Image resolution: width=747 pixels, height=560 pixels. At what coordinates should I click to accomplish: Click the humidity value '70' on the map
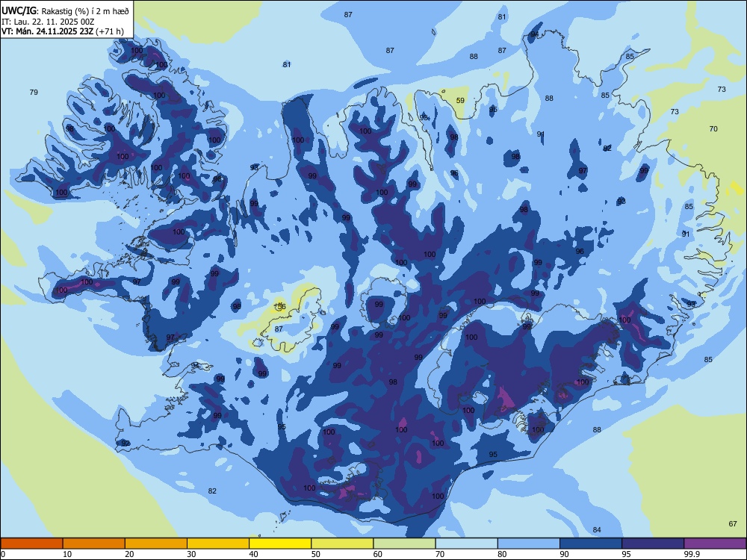coord(713,129)
